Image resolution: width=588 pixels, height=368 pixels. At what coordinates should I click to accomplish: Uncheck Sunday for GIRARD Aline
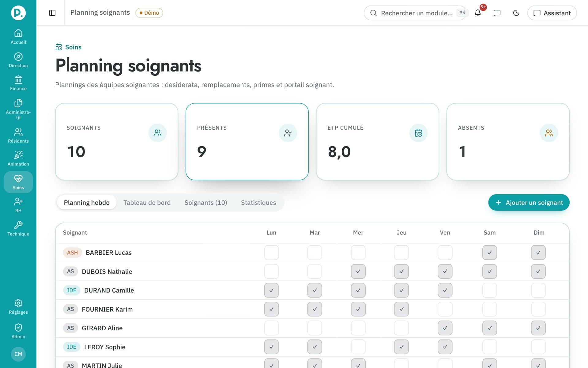[x=538, y=328]
